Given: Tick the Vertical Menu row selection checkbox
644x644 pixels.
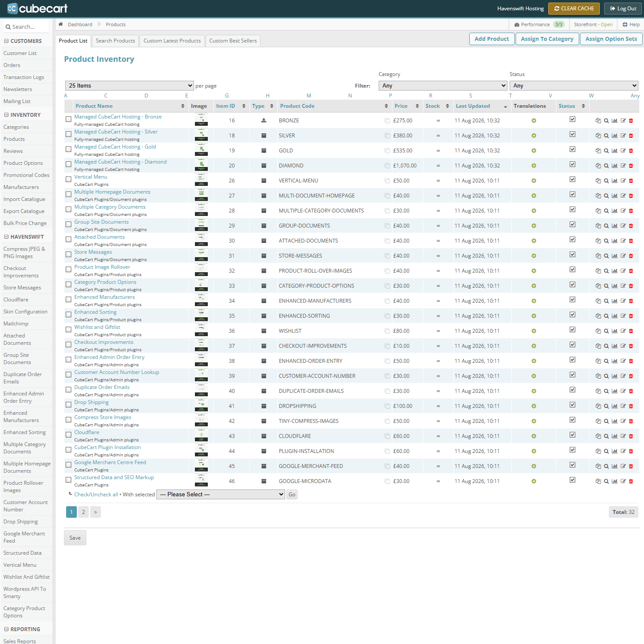Looking at the screenshot, I should pos(68,179).
